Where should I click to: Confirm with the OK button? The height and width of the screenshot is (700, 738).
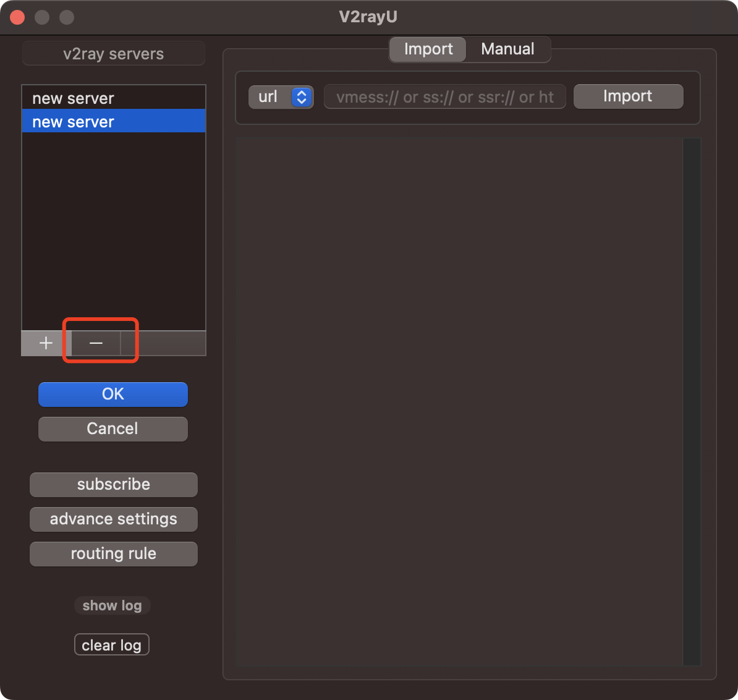[113, 394]
